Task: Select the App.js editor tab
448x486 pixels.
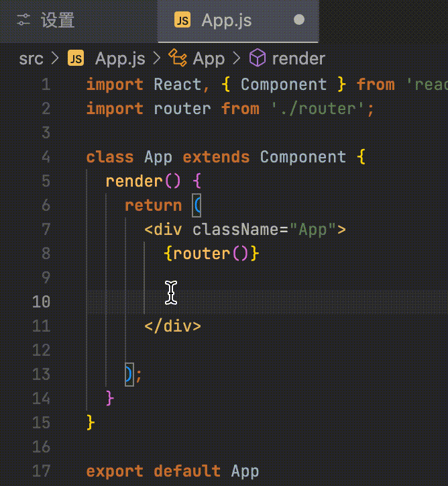Action: pyautogui.click(x=238, y=21)
